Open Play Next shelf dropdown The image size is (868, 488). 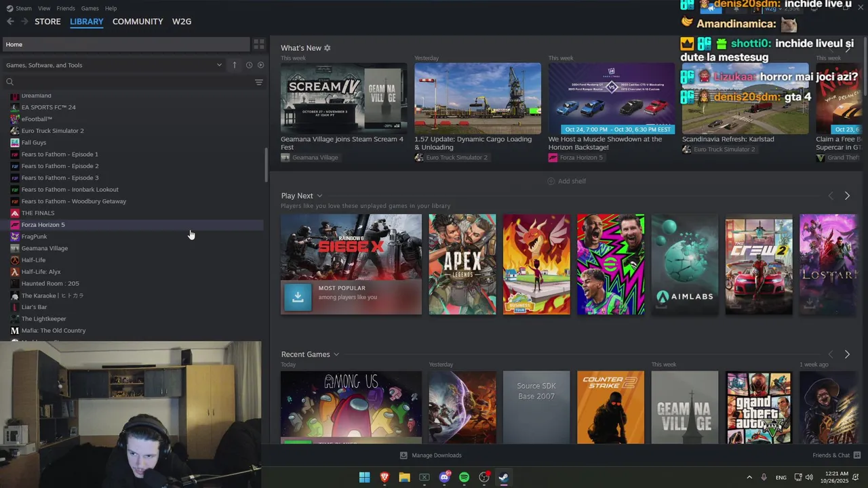click(319, 196)
